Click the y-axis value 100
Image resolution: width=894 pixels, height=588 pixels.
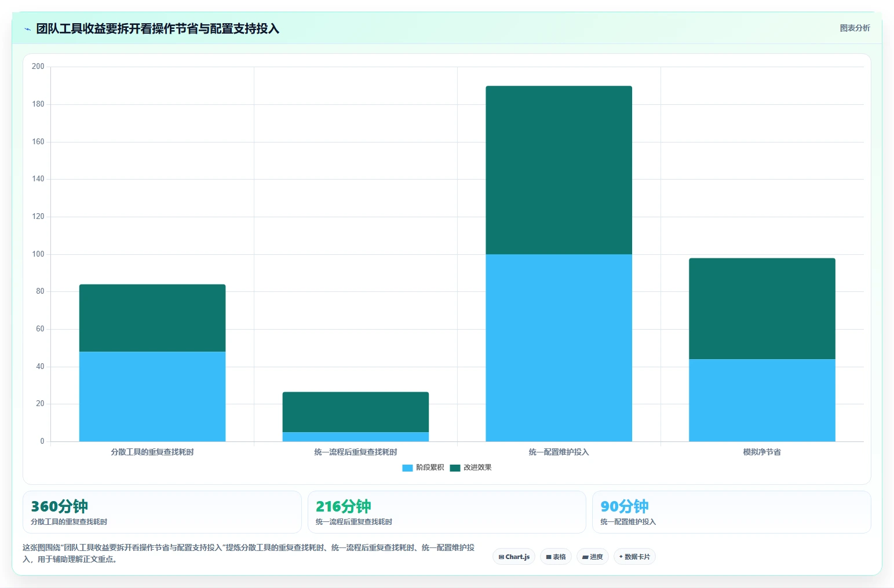tap(38, 254)
